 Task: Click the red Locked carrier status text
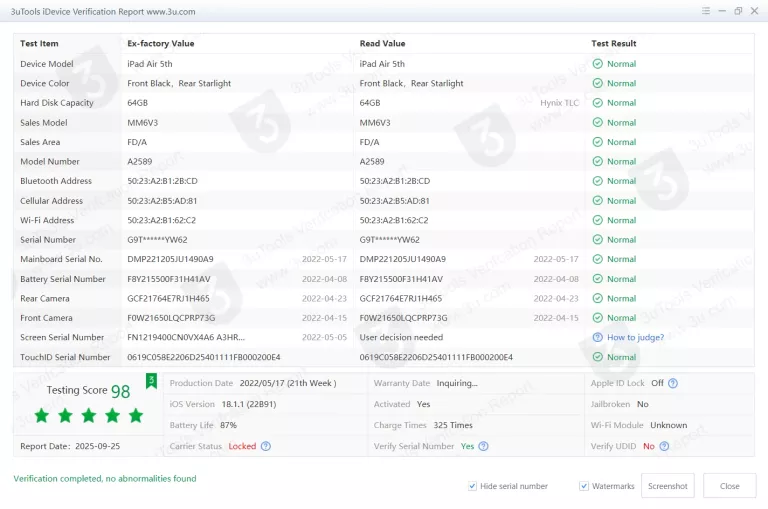click(242, 446)
